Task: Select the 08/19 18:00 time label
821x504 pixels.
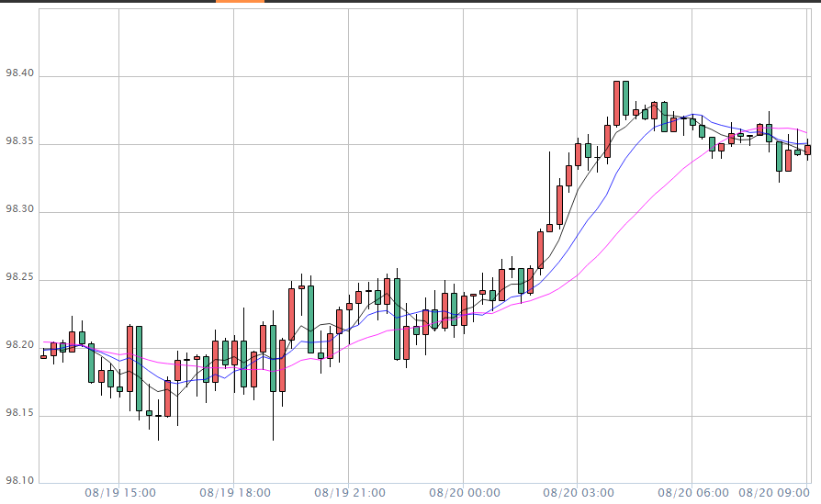Action: point(234,493)
